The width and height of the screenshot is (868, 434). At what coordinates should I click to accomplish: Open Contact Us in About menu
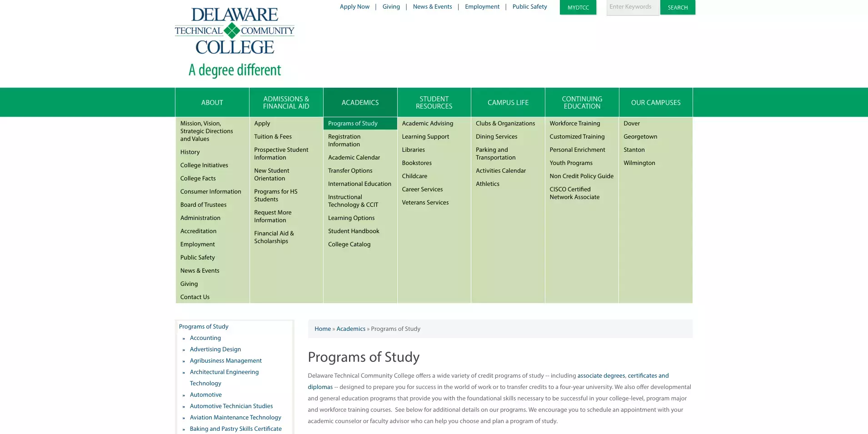tap(195, 297)
